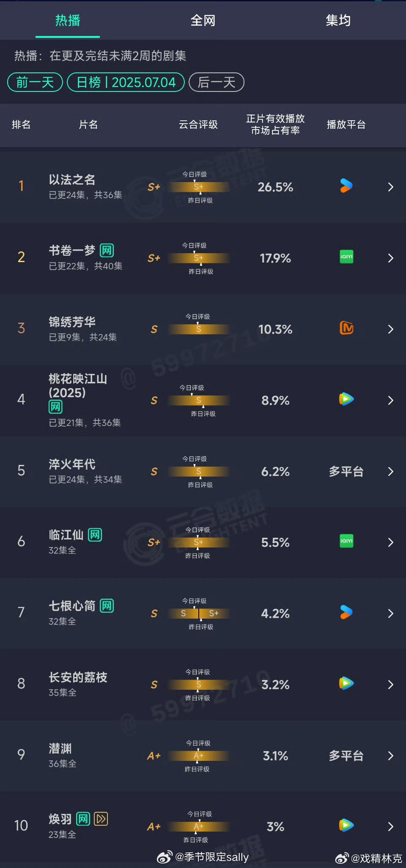Tap the Tencent Video icon for 长安的荔枝
The height and width of the screenshot is (868, 406).
point(346,683)
